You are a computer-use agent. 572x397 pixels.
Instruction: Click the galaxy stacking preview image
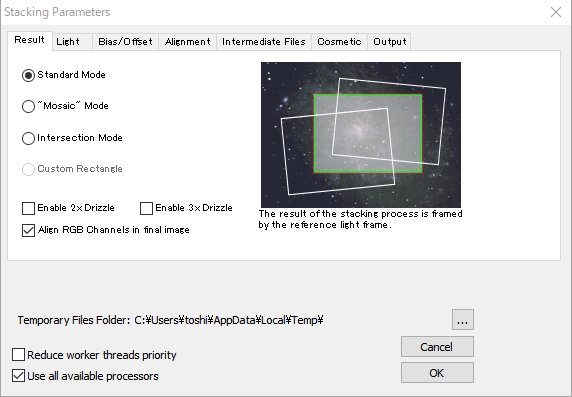click(x=361, y=135)
